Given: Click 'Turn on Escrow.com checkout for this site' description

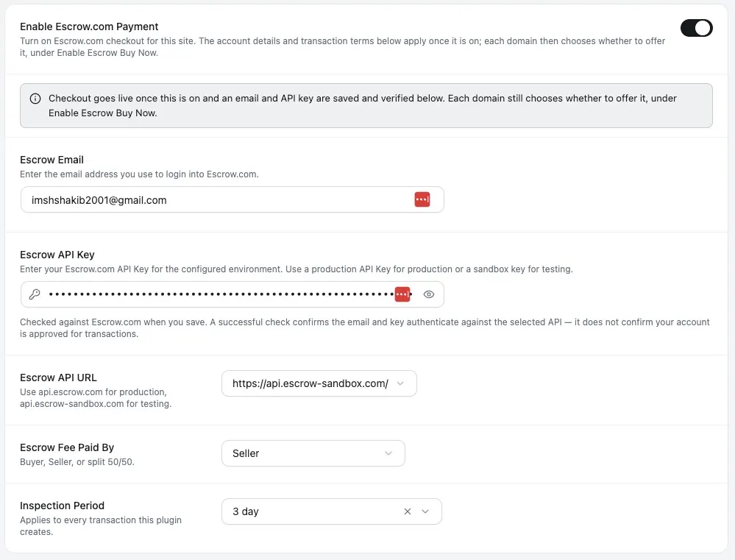Looking at the screenshot, I should click(343, 47).
